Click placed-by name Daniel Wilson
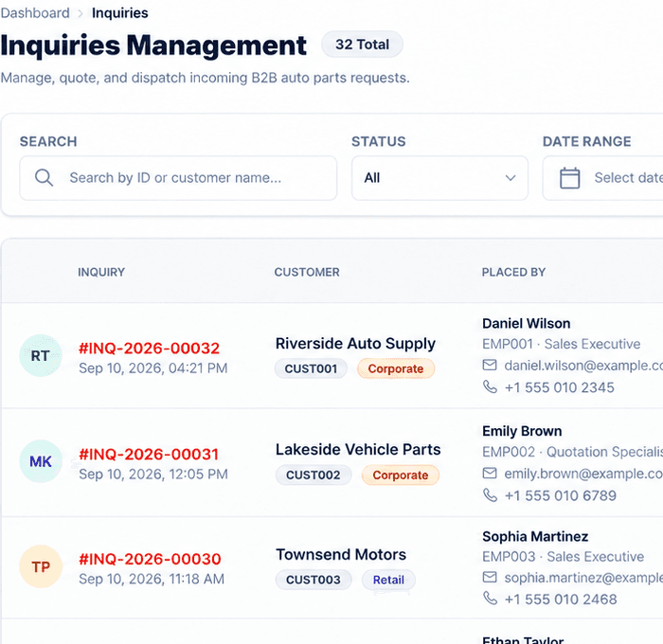Viewport: 663px width, 644px height. click(x=527, y=324)
